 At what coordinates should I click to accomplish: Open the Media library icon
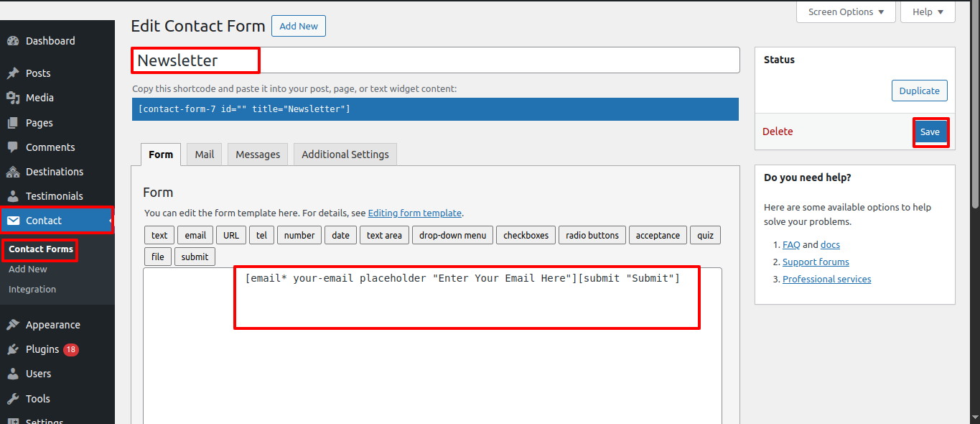[x=13, y=98]
